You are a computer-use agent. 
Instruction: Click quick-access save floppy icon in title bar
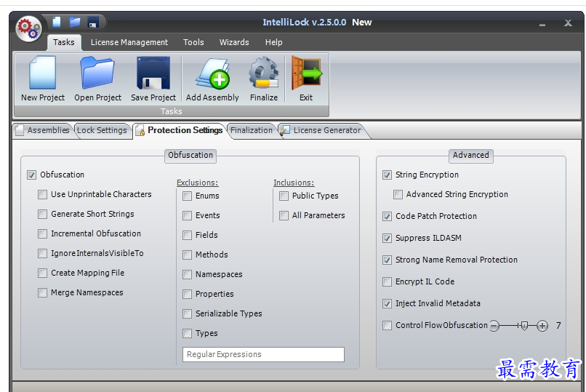pyautogui.click(x=92, y=23)
